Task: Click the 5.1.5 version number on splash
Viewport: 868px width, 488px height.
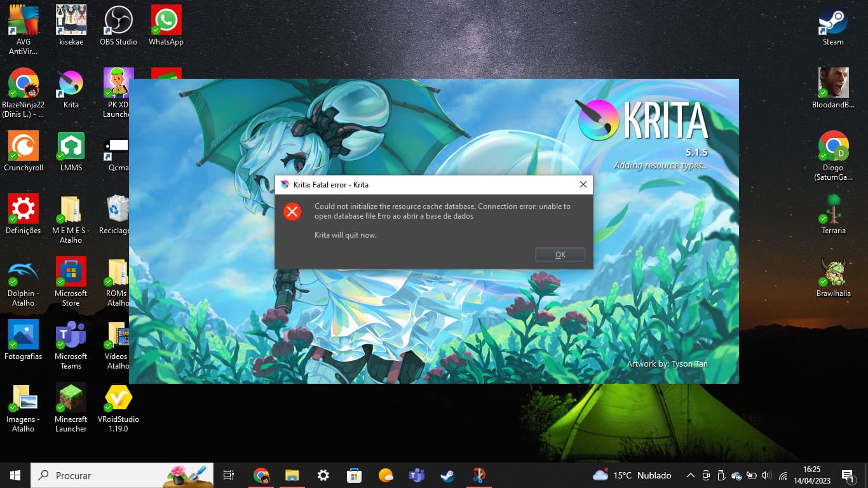Action: [x=696, y=152]
